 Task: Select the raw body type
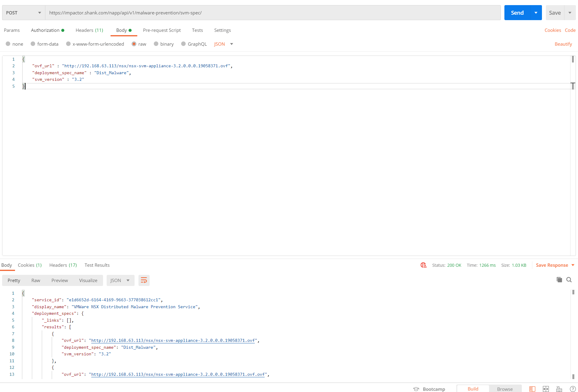point(139,44)
